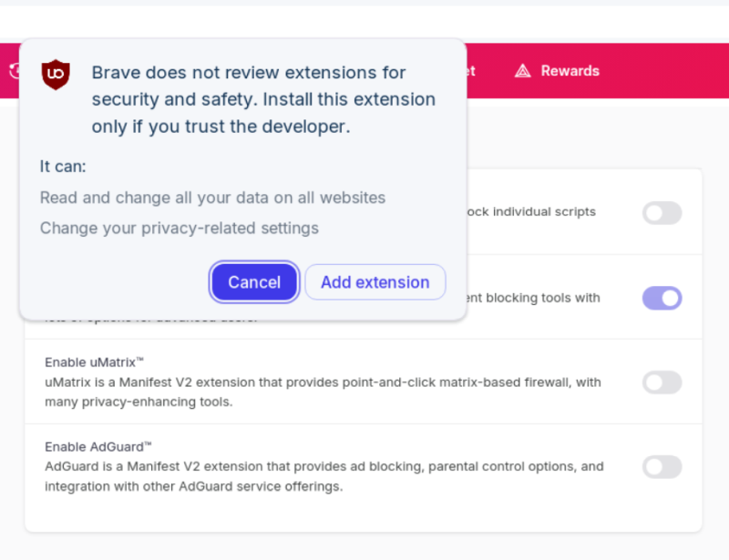Click the uBlock Origin shield icon
The image size is (729, 560).
[56, 75]
